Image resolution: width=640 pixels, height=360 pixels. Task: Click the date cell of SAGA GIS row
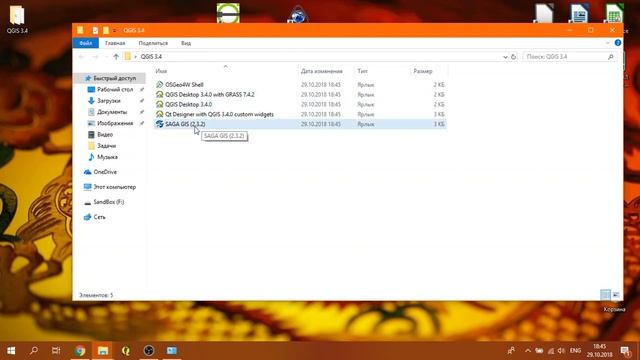point(321,124)
